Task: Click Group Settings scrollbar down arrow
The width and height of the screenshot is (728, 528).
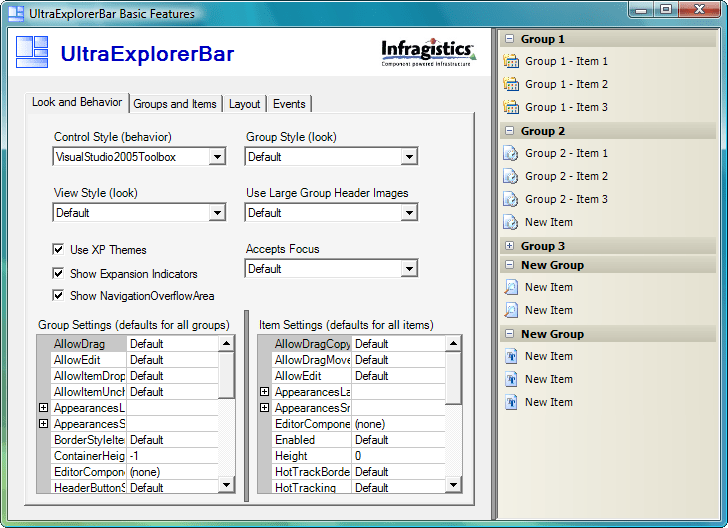Action: coord(226,485)
